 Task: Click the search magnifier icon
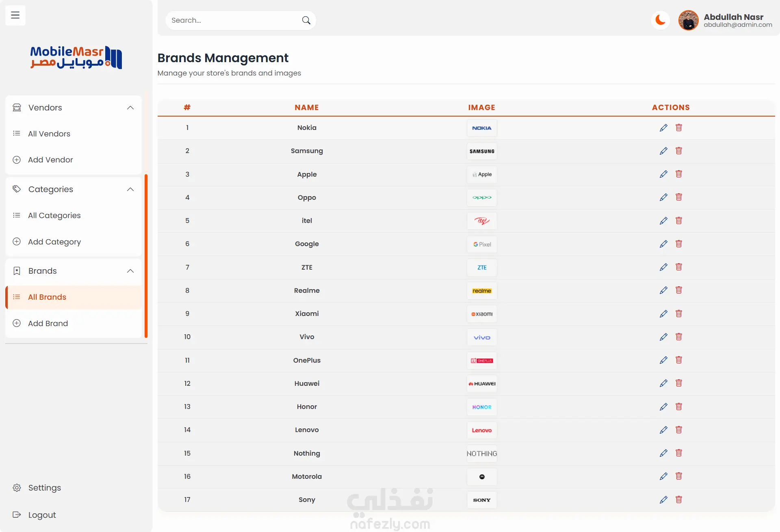(306, 20)
